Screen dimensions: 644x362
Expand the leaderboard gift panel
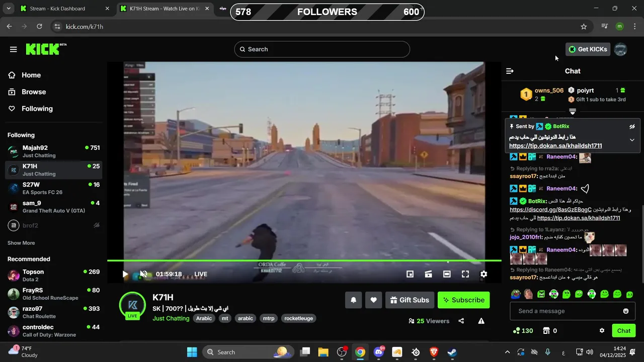pos(573,112)
